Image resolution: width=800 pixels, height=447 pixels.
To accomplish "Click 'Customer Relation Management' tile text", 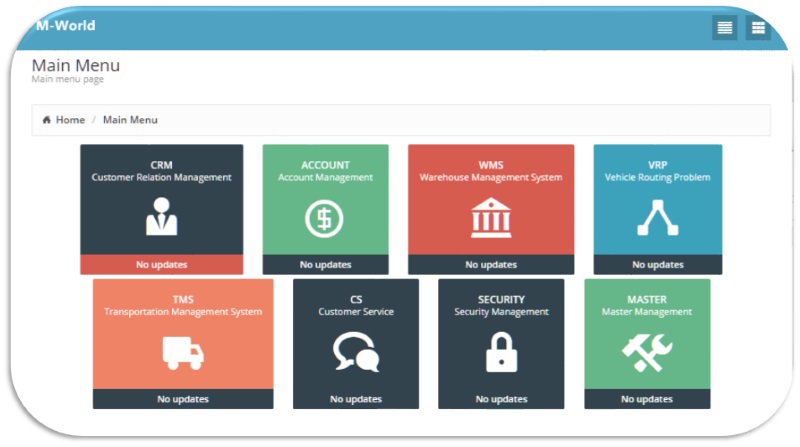I will coord(162,178).
